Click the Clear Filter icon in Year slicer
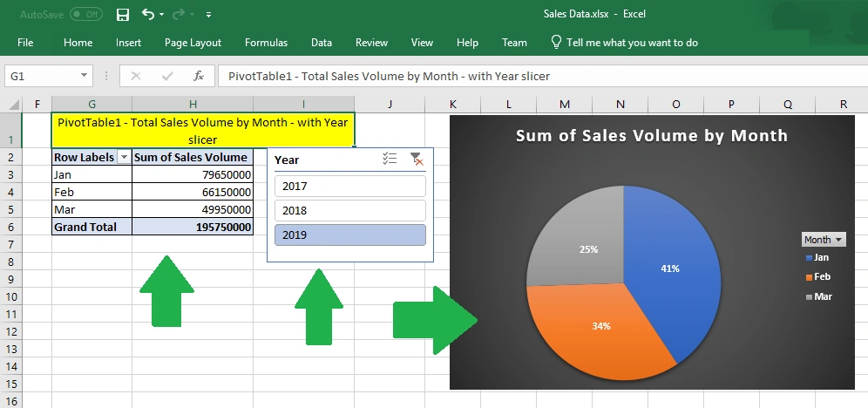The height and width of the screenshot is (408, 868). 417,160
